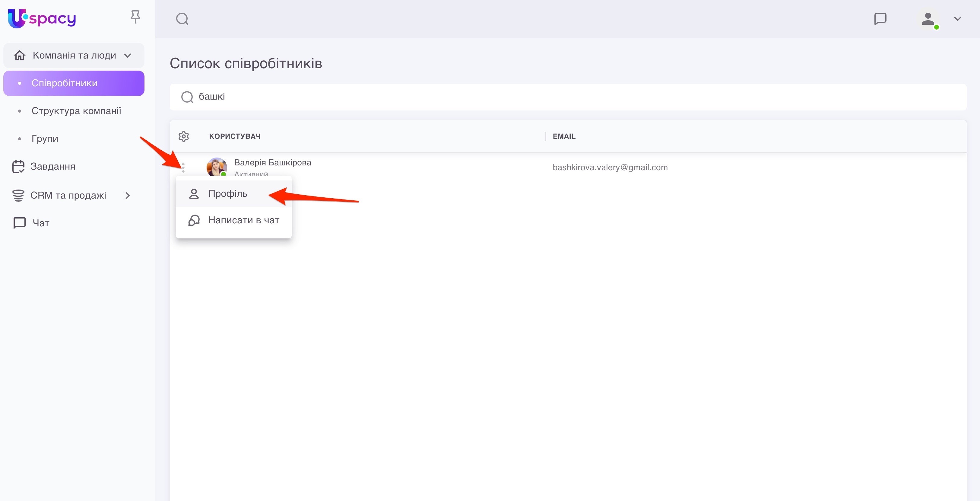The height and width of the screenshot is (501, 980).
Task: Open global search magnifier in top bar
Action: click(x=182, y=19)
